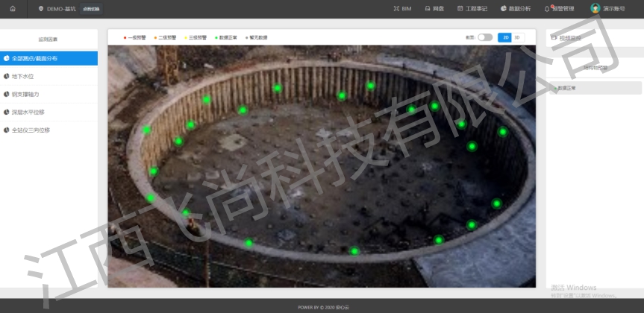Click the foundation pit site photo

(322, 166)
